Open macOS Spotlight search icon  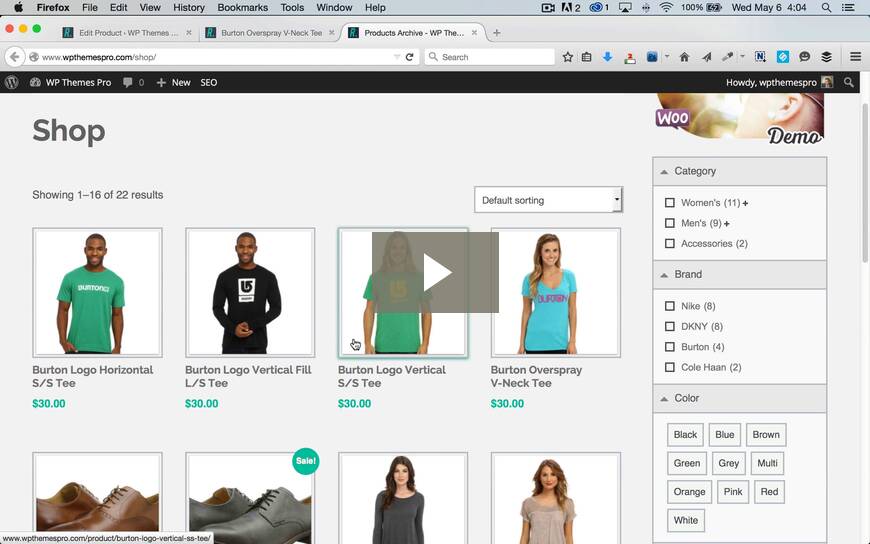point(826,8)
